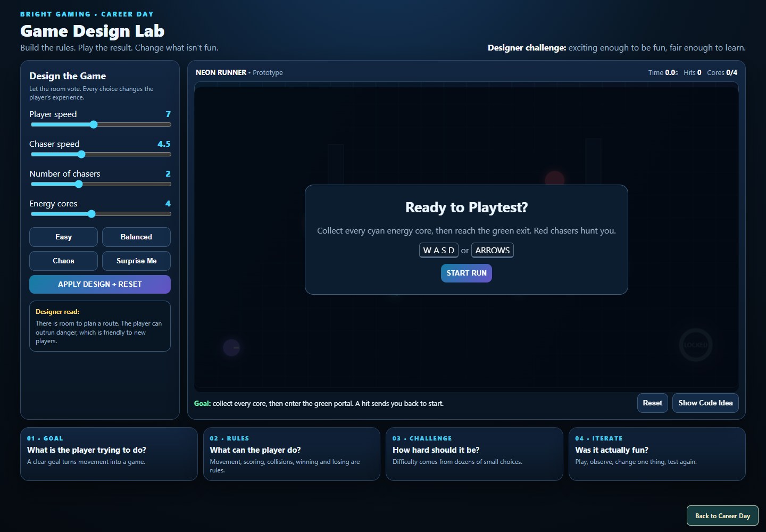Click the Designer read note
Screen dimensions: 766x532
pyautogui.click(x=100, y=326)
